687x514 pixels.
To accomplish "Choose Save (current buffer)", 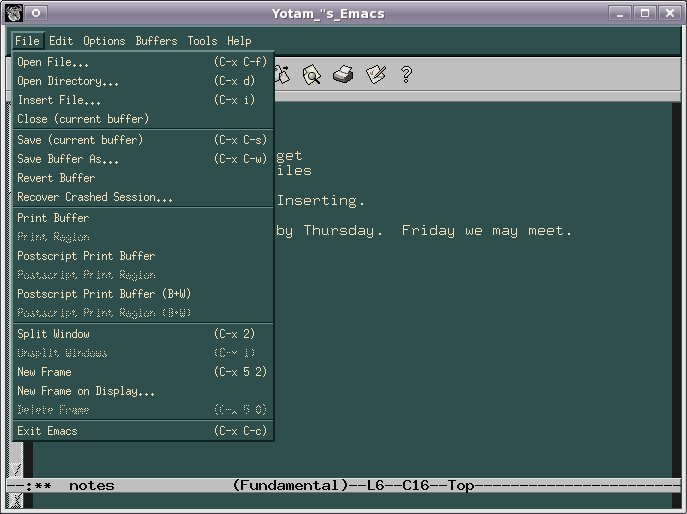I will [x=143, y=140].
